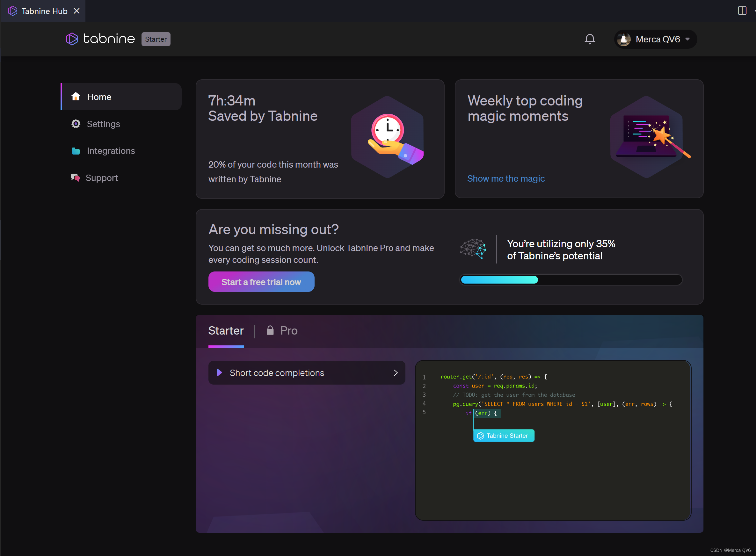
Task: Click Start a free trial now
Action: pyautogui.click(x=261, y=282)
